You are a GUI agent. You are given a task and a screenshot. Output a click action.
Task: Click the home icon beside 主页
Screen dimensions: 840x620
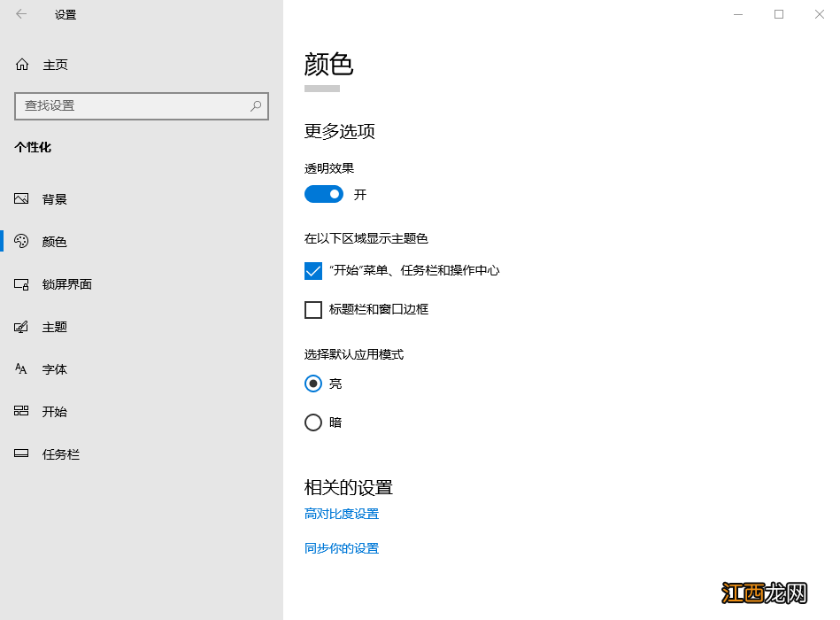tap(22, 65)
